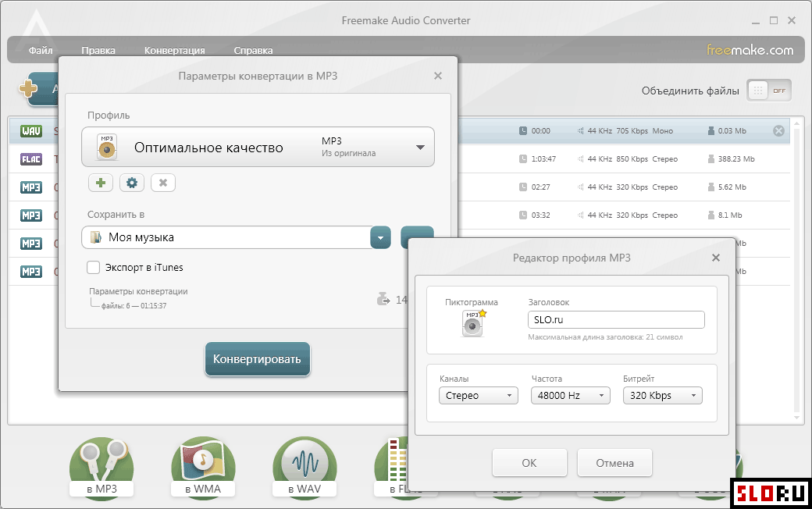Click the Конвертировать button

point(258,359)
